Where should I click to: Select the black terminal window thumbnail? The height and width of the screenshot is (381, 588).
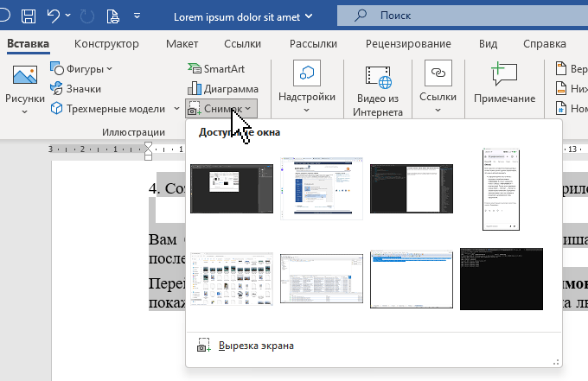pyautogui.click(x=502, y=279)
